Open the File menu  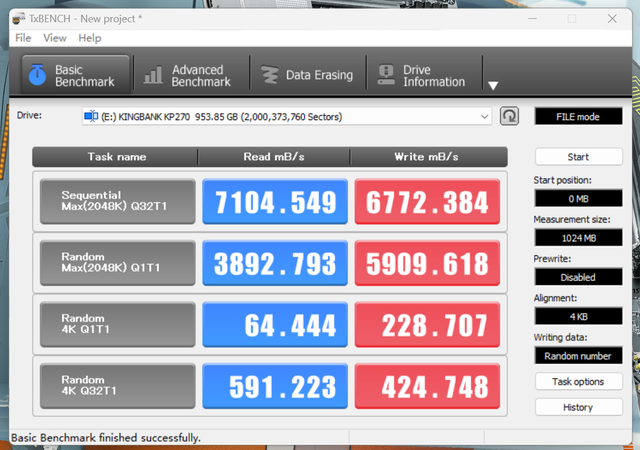pos(23,38)
